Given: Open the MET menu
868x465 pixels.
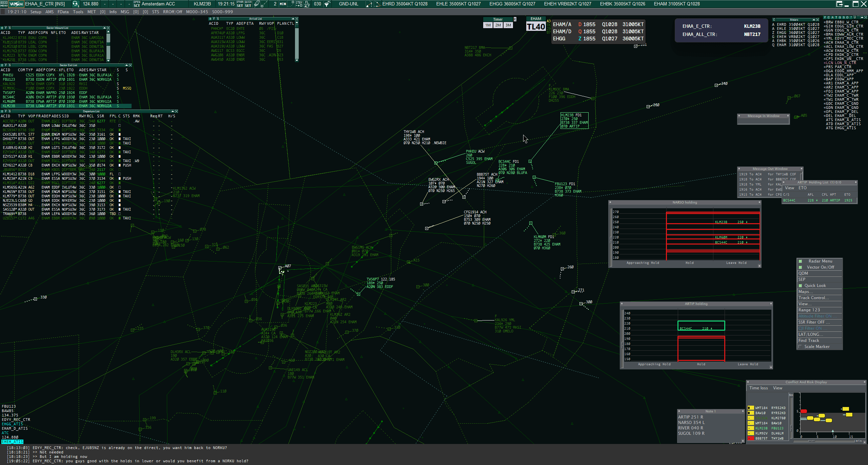Looking at the screenshot, I should pos(92,12).
